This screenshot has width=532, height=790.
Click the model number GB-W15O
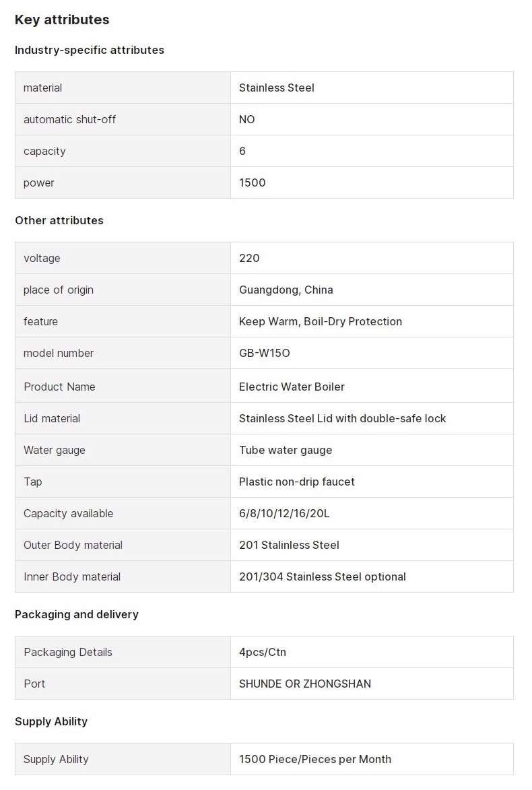coord(265,353)
